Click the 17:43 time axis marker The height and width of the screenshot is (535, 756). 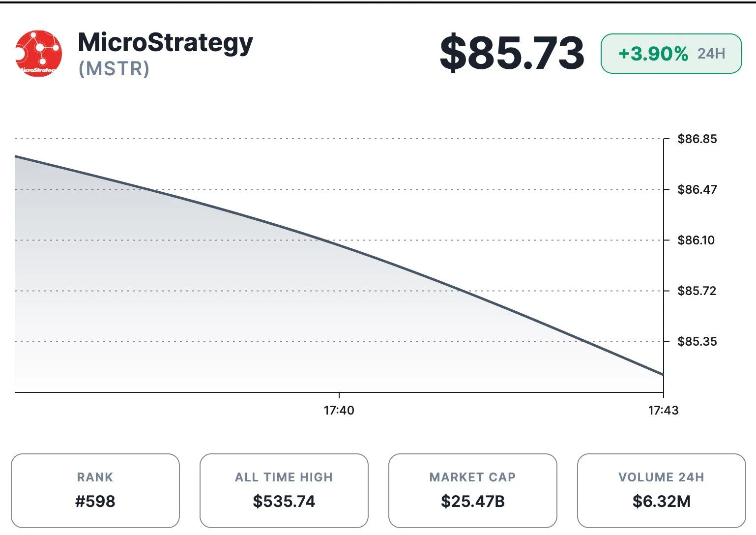pos(663,410)
